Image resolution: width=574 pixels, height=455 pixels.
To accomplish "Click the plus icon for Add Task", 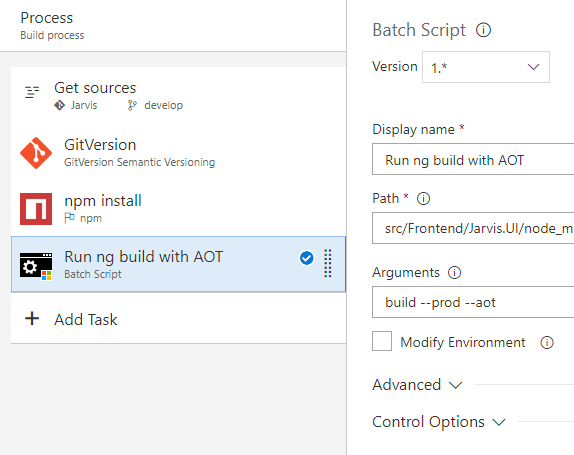I will tap(32, 318).
